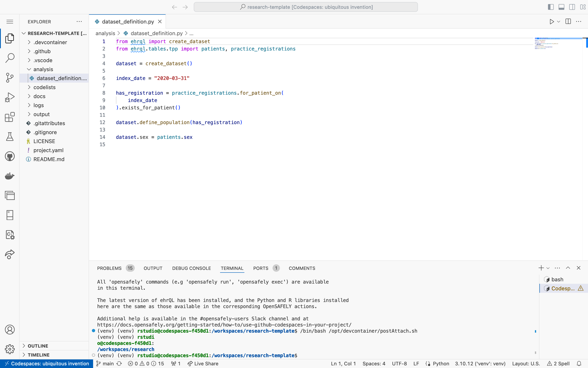The image size is (588, 368).
Task: Click Ln 1, Col 1 cursor position
Action: (343, 364)
